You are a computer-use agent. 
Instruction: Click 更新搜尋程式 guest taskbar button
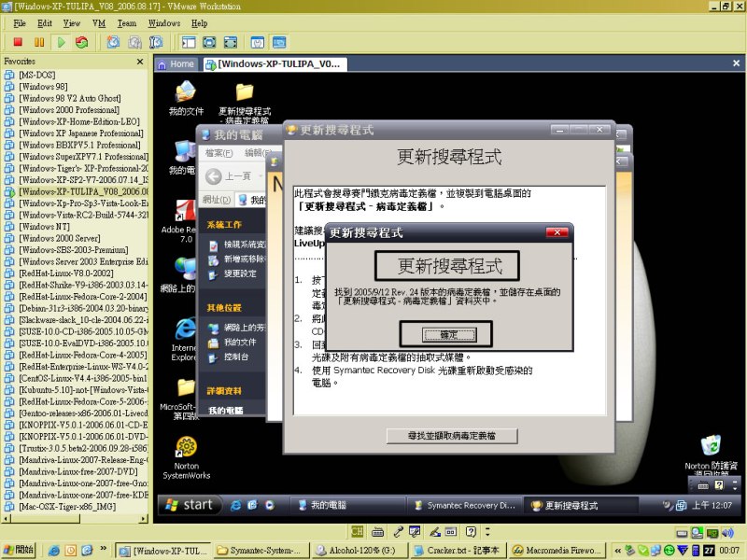click(581, 505)
